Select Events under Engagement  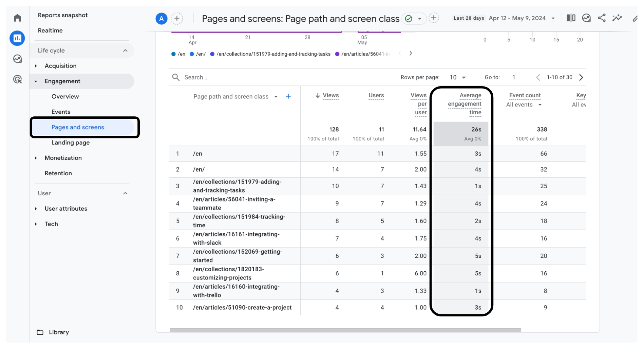click(61, 112)
